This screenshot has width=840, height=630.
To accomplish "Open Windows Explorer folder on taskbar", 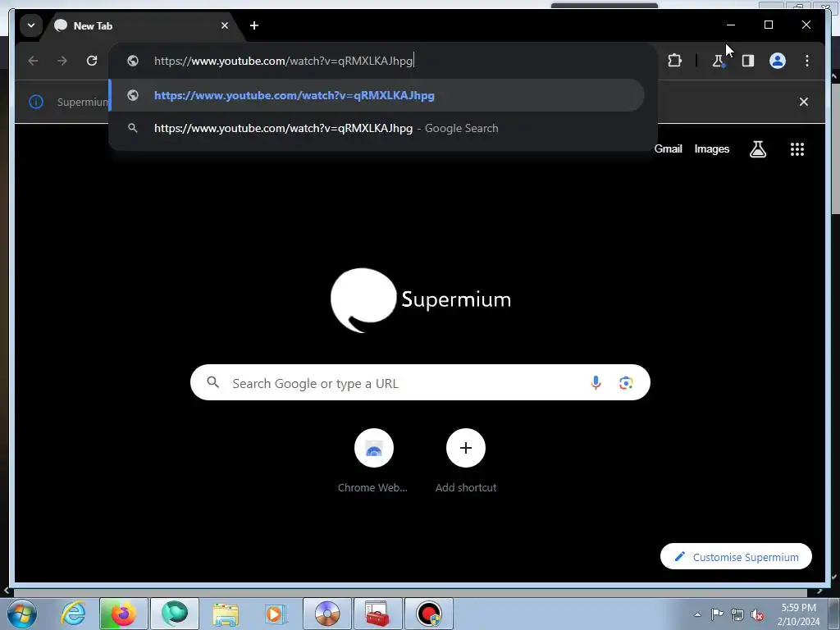I will [x=226, y=614].
